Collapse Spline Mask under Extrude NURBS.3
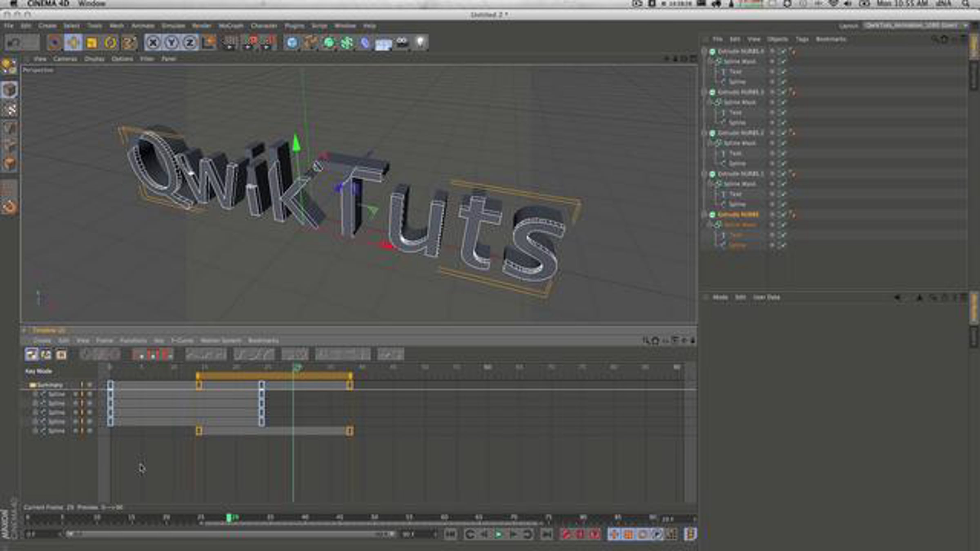This screenshot has width=980, height=551. (x=710, y=102)
